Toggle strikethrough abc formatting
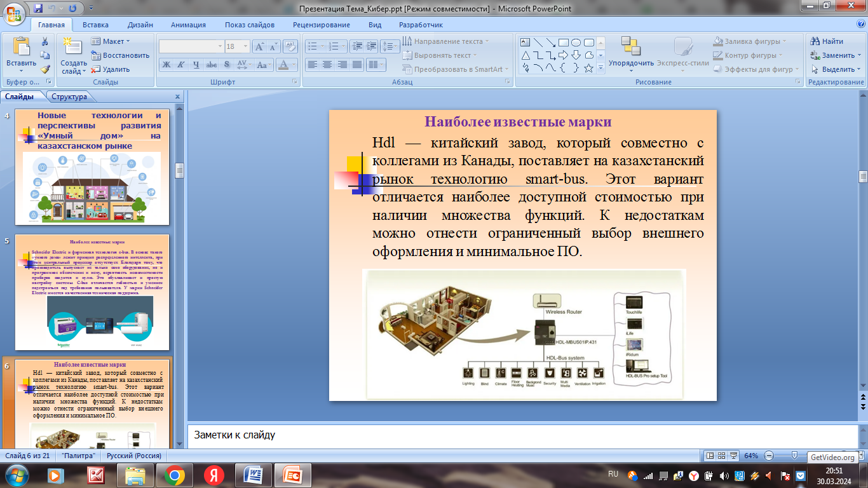868x488 pixels. tap(212, 65)
